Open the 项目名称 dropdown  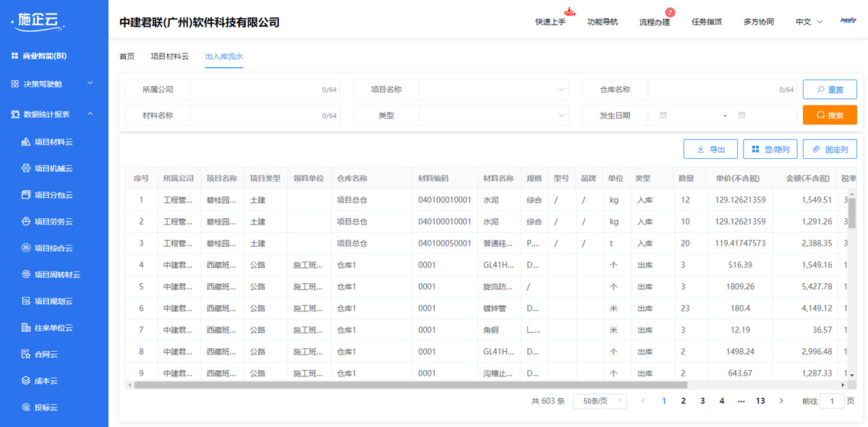tap(494, 90)
